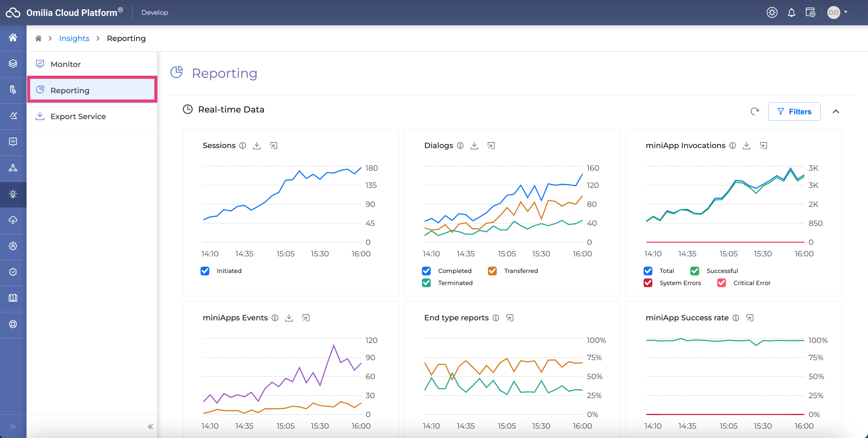
Task: Expand the End type reports chart
Action: [x=510, y=318]
